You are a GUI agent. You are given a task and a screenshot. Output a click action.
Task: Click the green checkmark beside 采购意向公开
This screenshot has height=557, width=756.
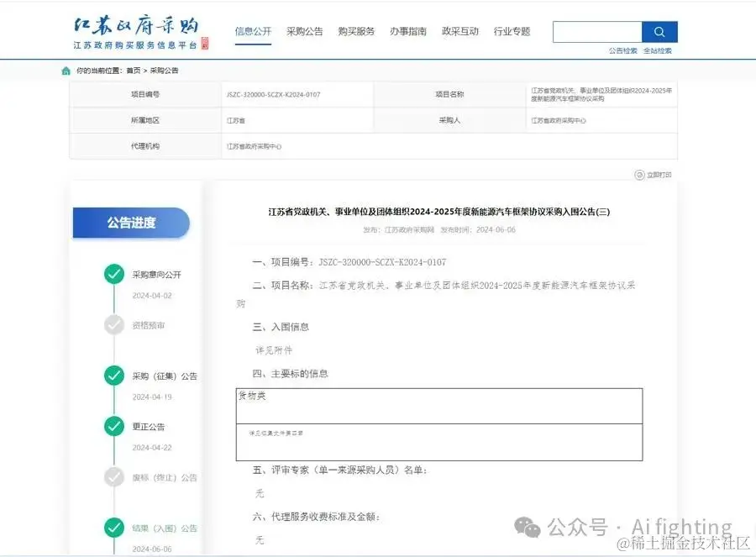point(113,273)
